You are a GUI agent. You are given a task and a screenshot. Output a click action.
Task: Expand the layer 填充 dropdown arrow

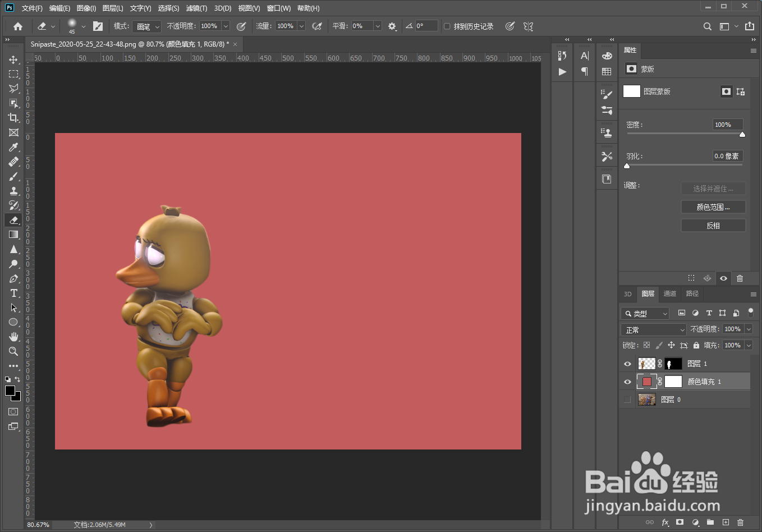click(749, 345)
